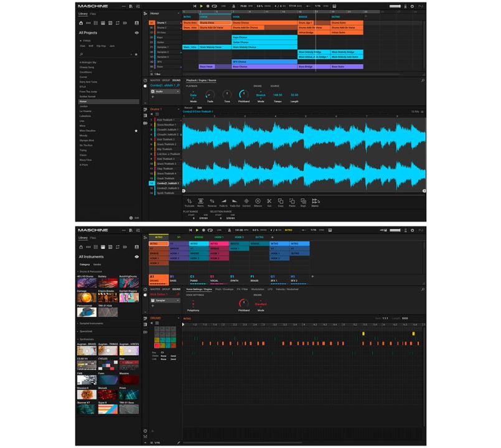Image resolution: width=501 pixels, height=448 pixels.
Task: Switch to the Files tab in top browser
Action: tap(93, 13)
